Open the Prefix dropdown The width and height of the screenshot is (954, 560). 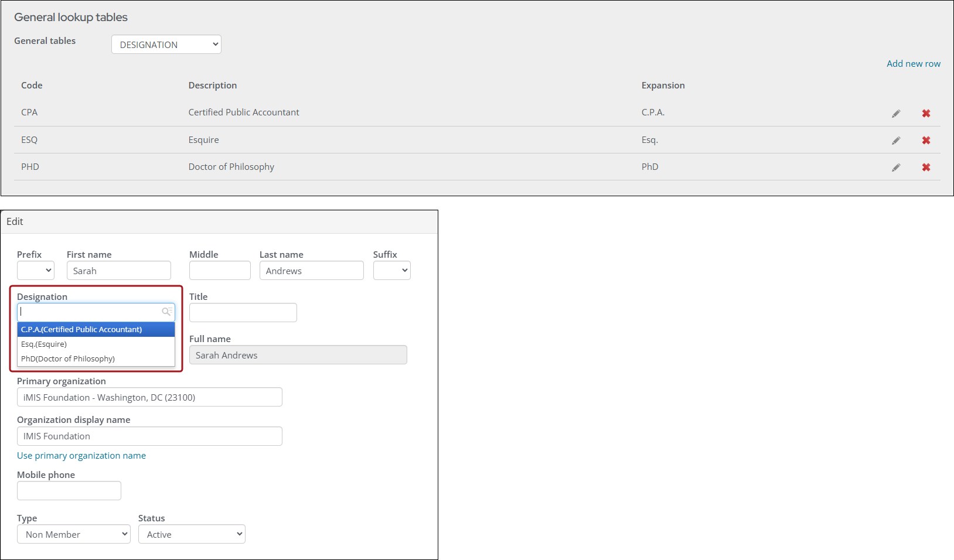pos(36,271)
